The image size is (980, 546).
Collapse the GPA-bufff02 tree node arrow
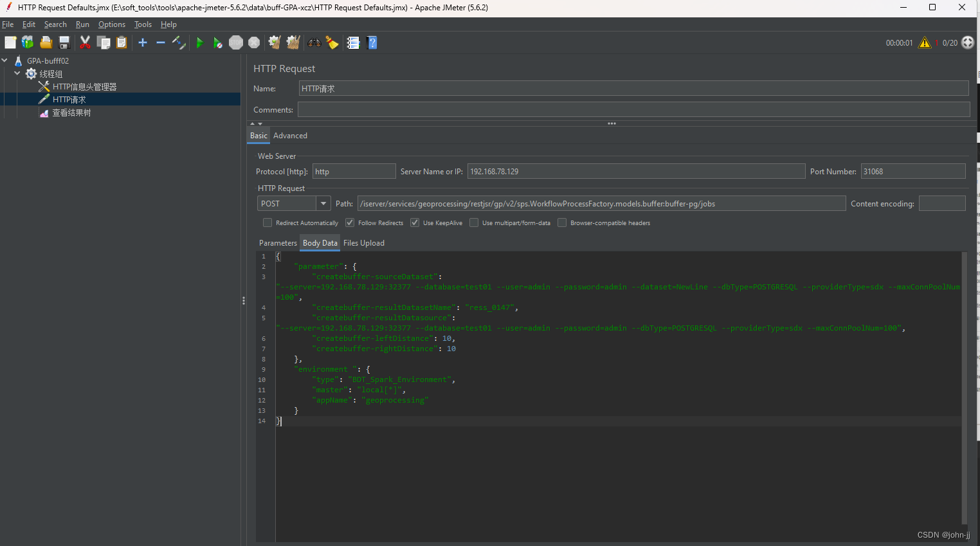click(5, 60)
